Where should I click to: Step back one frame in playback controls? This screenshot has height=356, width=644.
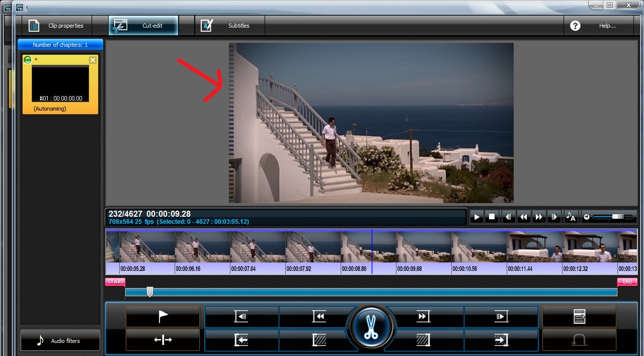pos(508,217)
